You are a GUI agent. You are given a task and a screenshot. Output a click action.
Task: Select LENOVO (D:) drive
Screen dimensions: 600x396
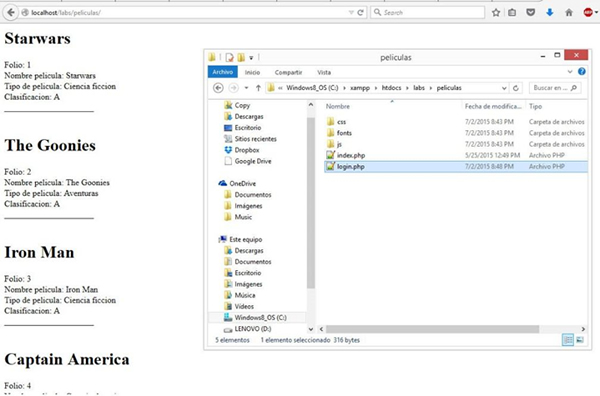coord(252,329)
